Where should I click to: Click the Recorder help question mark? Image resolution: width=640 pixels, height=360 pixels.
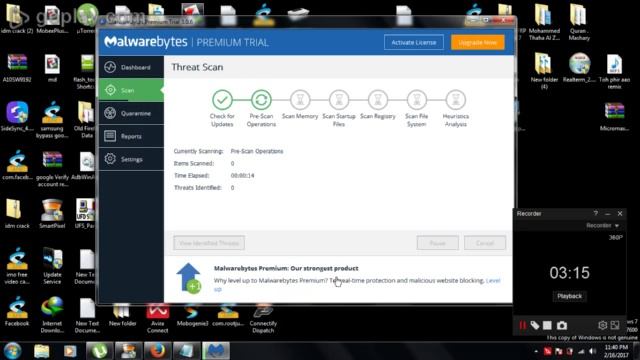tap(596, 213)
